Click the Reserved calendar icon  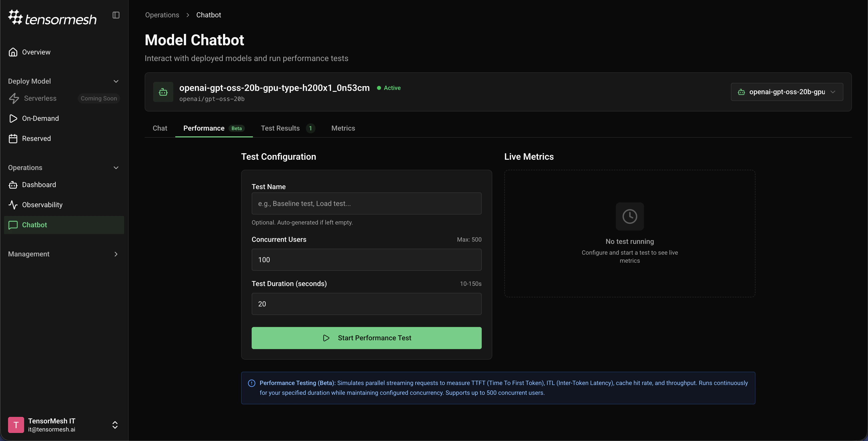point(13,138)
